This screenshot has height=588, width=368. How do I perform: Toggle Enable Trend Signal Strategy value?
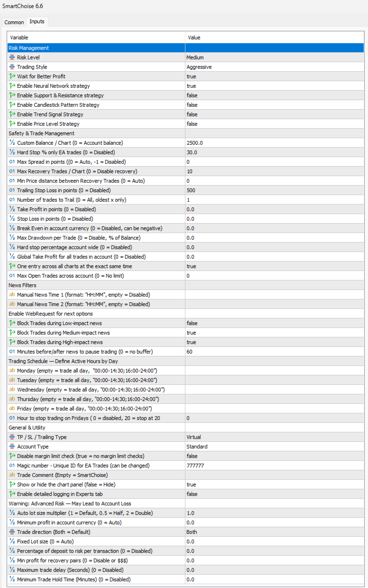[x=275, y=114]
